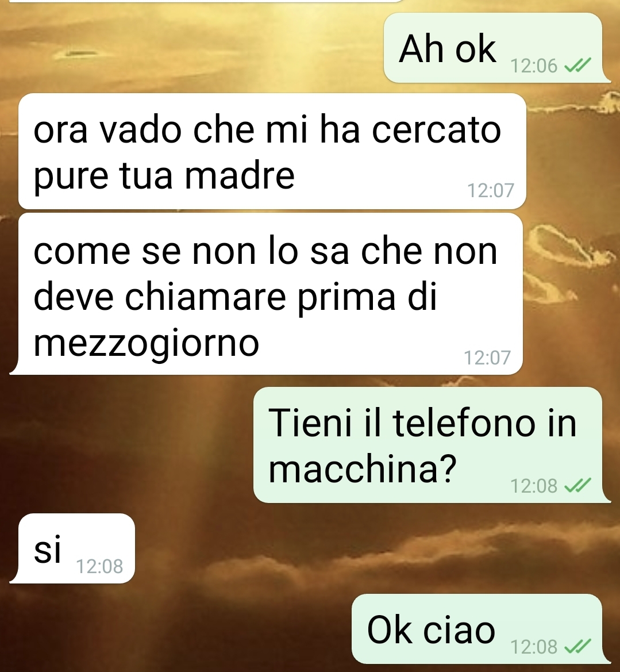Tap the double check beside 'Tieni il telefono in macchina?'
The image size is (620, 672).
tap(577, 485)
